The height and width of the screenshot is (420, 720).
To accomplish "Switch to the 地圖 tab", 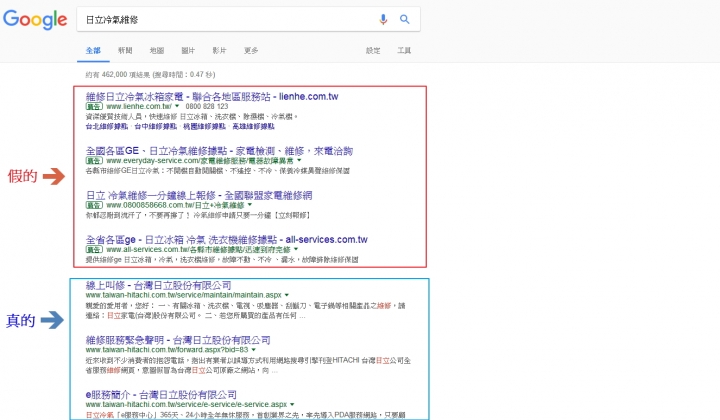I will click(x=157, y=50).
